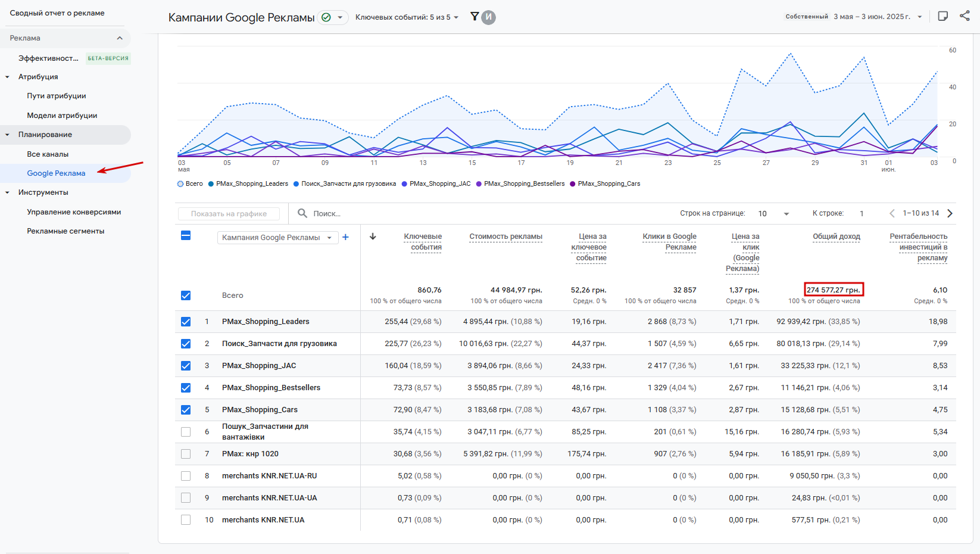Go to next page of table rows
Viewport: 980px width, 554px height.
(x=950, y=213)
